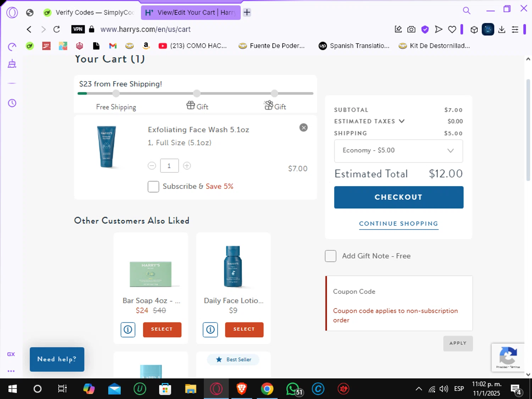This screenshot has width=532, height=399.
Task: Click the Exfoliating Face Wash 5.1oz title
Action: coord(199,130)
